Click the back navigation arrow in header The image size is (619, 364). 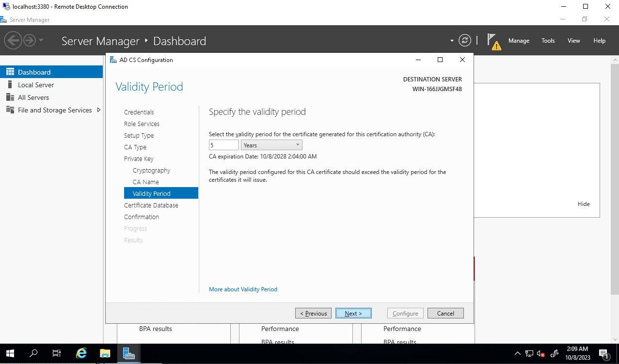(13, 40)
